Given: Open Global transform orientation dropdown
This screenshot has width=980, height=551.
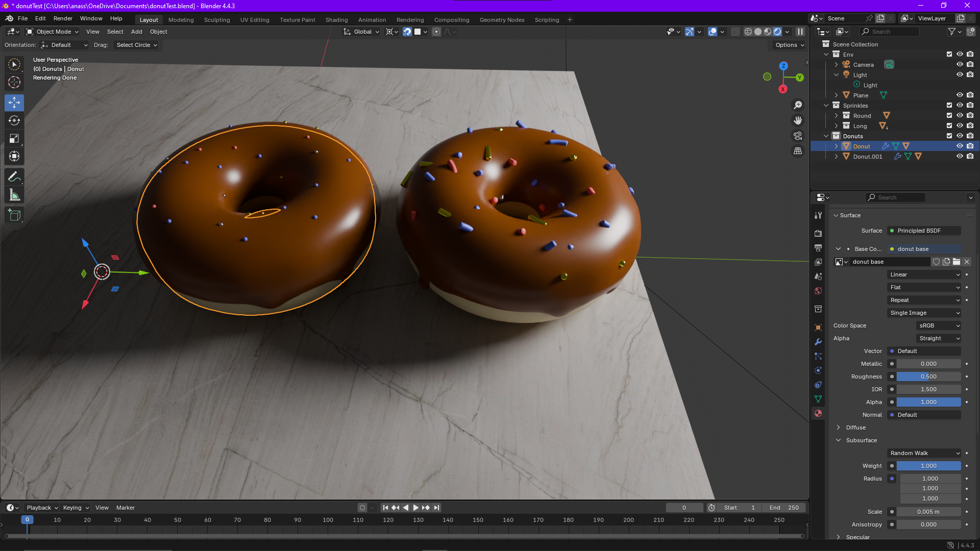Looking at the screenshot, I should point(361,32).
